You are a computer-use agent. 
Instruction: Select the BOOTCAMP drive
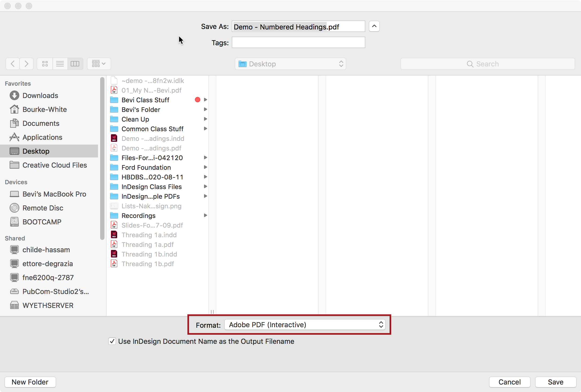pos(41,222)
